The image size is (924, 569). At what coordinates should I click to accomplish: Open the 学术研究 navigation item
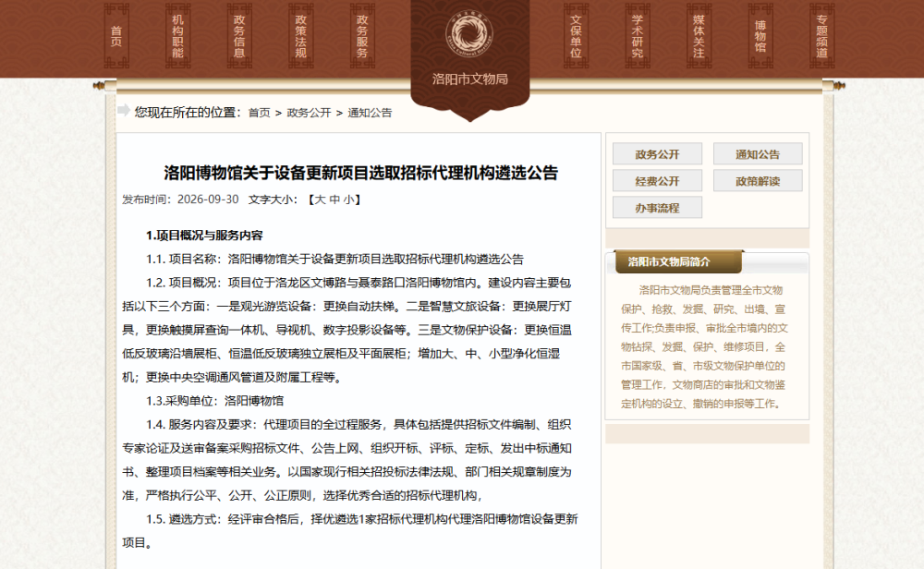638,36
